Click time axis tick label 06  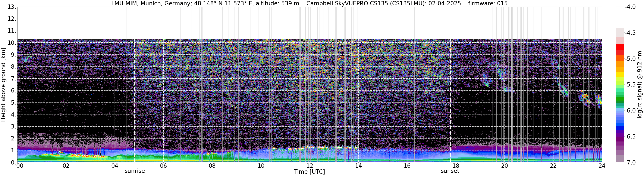pyautogui.click(x=163, y=166)
